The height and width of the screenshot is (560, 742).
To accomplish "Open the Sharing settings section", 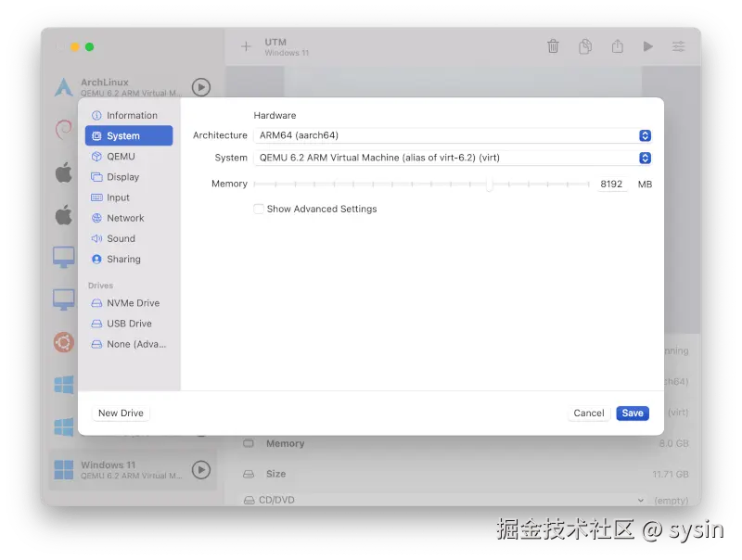I will (129, 260).
